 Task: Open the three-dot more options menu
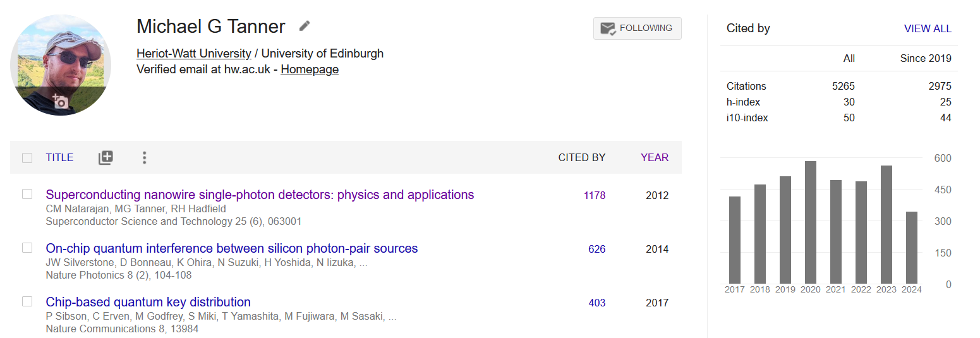tap(144, 158)
